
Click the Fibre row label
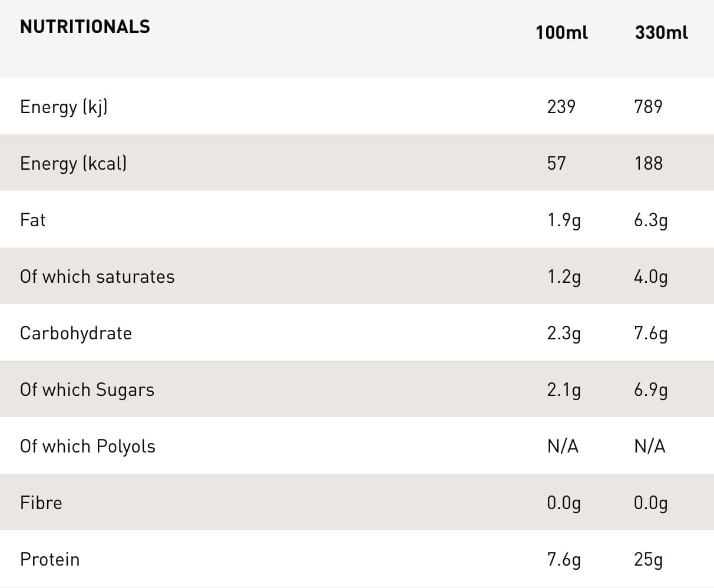pos(41,503)
